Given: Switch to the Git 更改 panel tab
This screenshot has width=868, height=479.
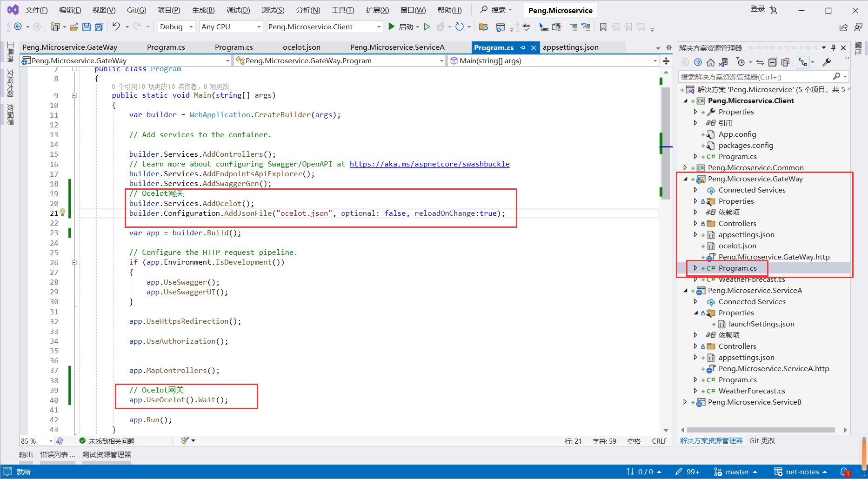Looking at the screenshot, I should (x=762, y=440).
